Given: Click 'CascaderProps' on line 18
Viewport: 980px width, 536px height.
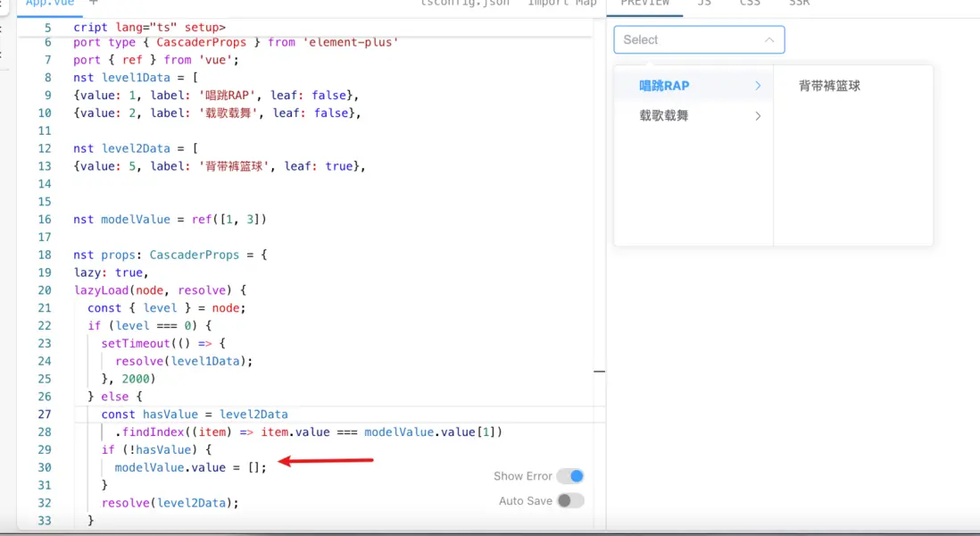Looking at the screenshot, I should (x=195, y=255).
